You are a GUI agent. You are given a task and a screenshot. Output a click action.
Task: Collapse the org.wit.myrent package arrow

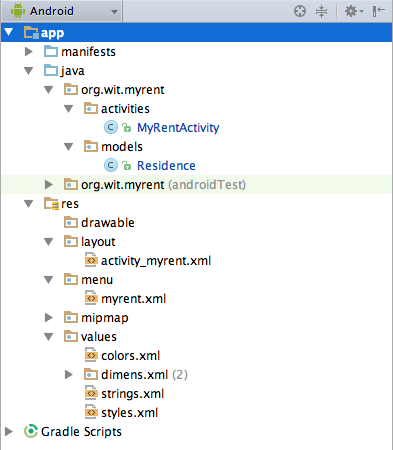click(49, 90)
